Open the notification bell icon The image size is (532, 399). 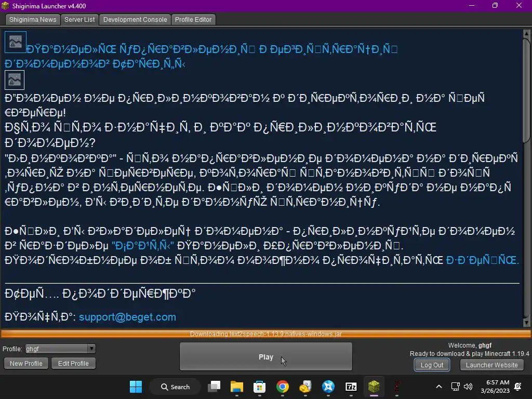coord(518,387)
